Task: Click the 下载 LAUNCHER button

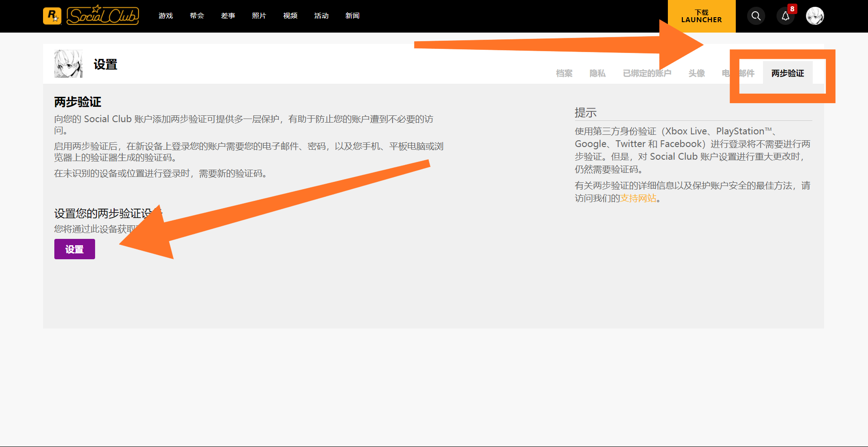Action: coord(701,16)
